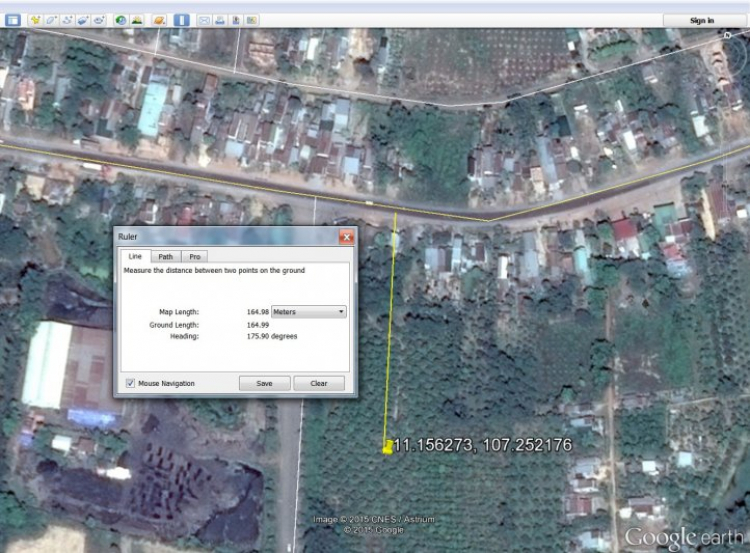750x553 pixels.
Task: Toggle the Ruler tool in the toolbar
Action: (181, 20)
